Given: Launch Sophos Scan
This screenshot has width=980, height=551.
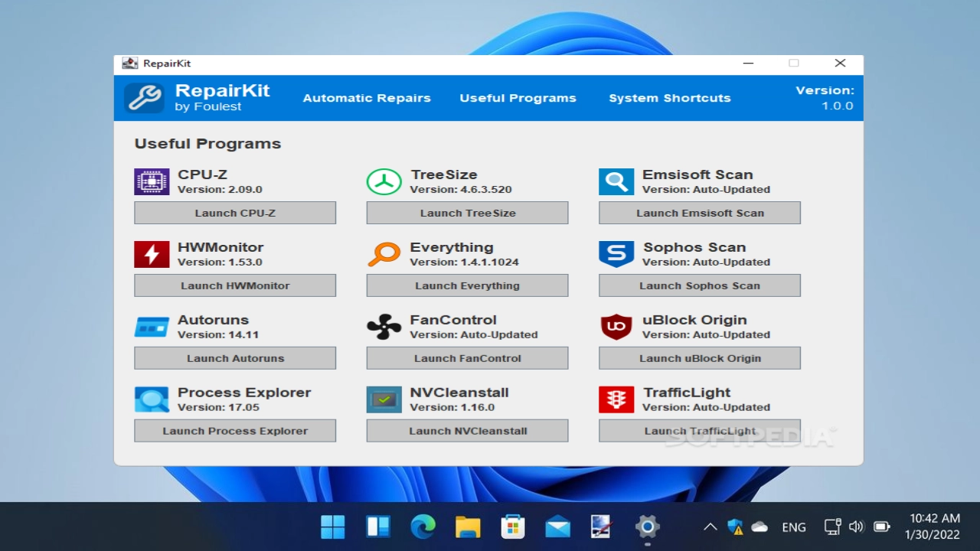Looking at the screenshot, I should point(700,285).
